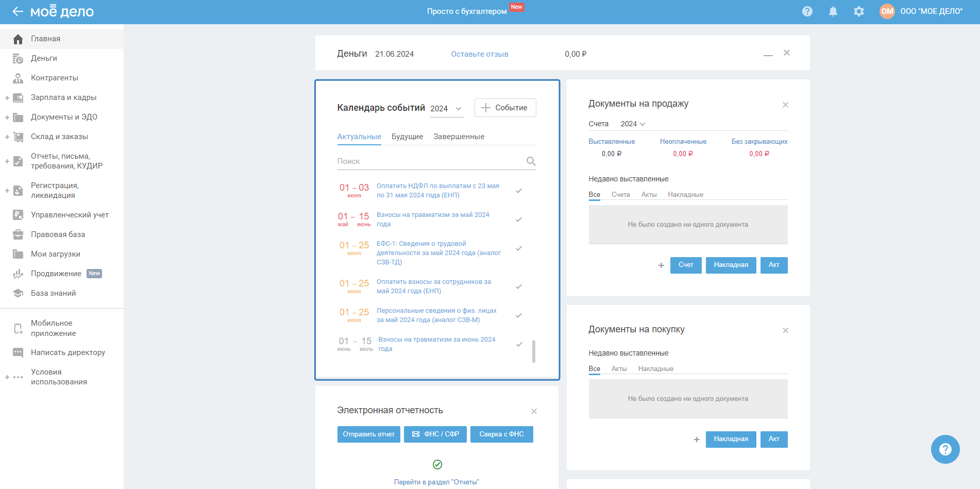Viewport: 980px width, 489px height.
Task: Expand the Зарплата и кадры section
Action: tap(7, 98)
